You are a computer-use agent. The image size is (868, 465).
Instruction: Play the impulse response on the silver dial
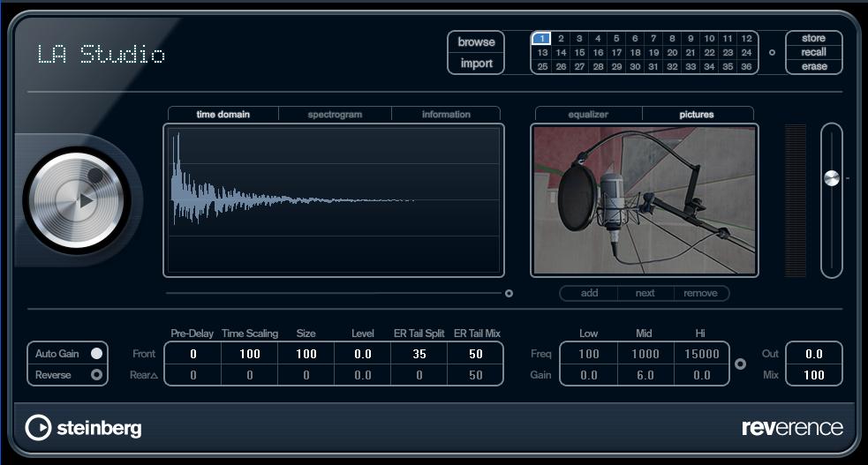pyautogui.click(x=85, y=200)
